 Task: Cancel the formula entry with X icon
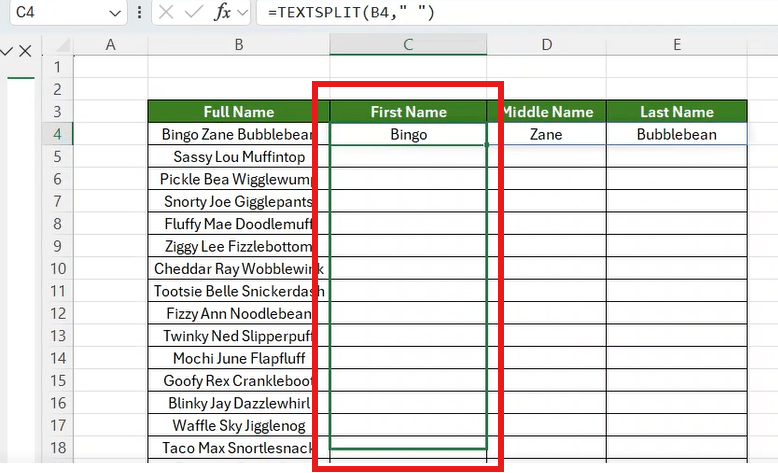(x=166, y=12)
